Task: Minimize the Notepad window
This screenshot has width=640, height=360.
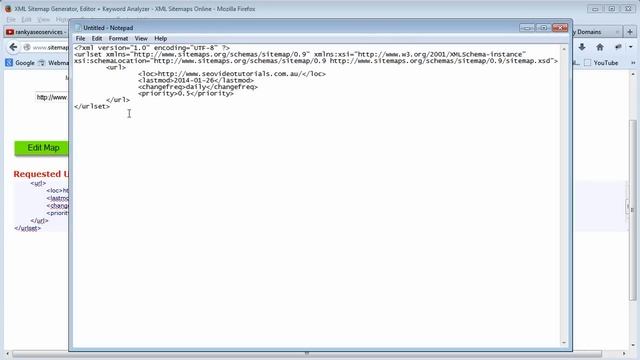Action: point(527,27)
